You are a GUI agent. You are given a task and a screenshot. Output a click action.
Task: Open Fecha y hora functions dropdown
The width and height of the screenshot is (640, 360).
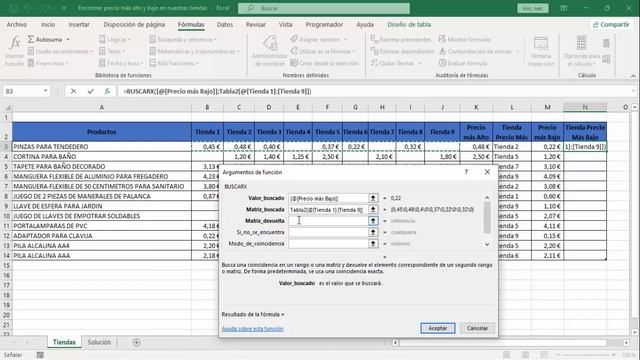pyautogui.click(x=121, y=63)
